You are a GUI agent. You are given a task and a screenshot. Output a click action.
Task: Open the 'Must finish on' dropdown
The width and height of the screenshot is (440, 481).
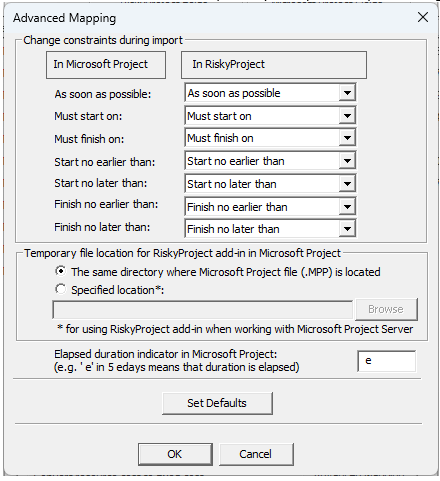click(x=347, y=138)
